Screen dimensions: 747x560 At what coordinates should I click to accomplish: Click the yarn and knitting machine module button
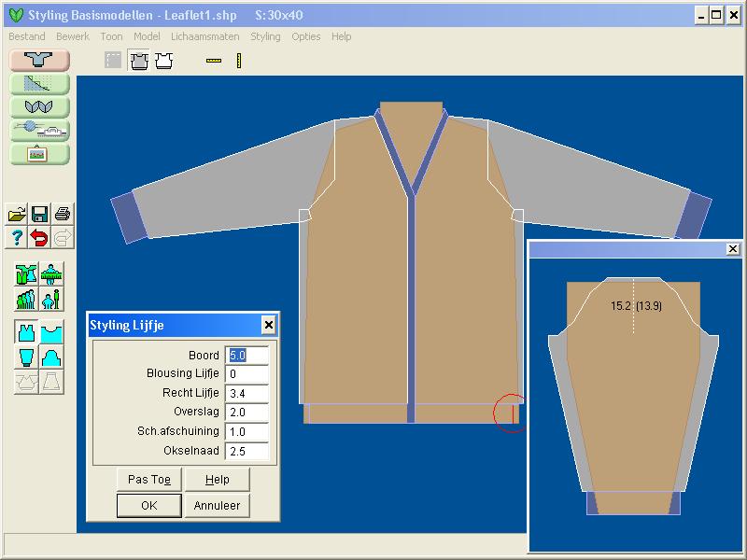(x=39, y=130)
